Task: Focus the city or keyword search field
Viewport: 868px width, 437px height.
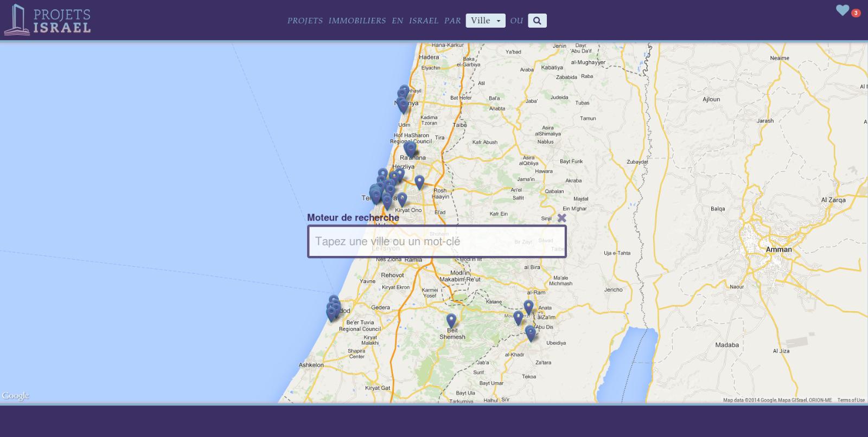Action: pos(437,241)
